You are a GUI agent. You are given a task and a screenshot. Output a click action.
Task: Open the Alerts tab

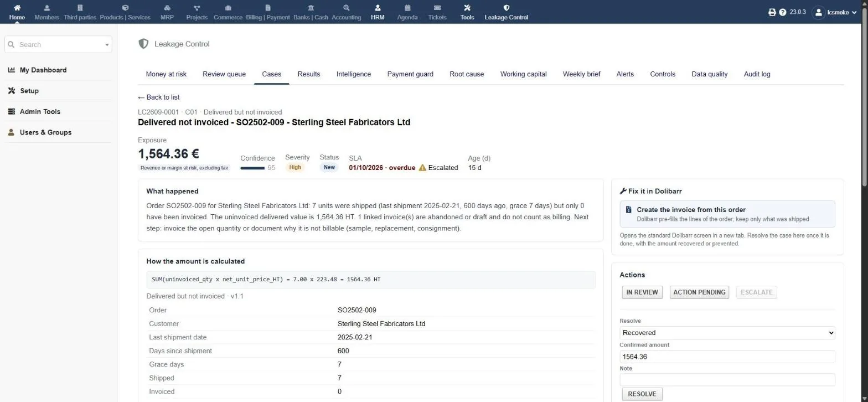tap(625, 74)
